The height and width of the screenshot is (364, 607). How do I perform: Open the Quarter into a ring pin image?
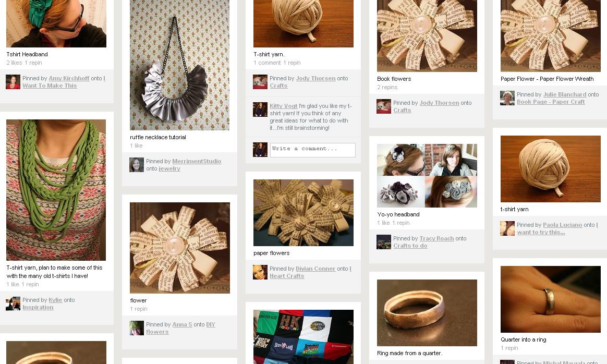[x=551, y=299]
